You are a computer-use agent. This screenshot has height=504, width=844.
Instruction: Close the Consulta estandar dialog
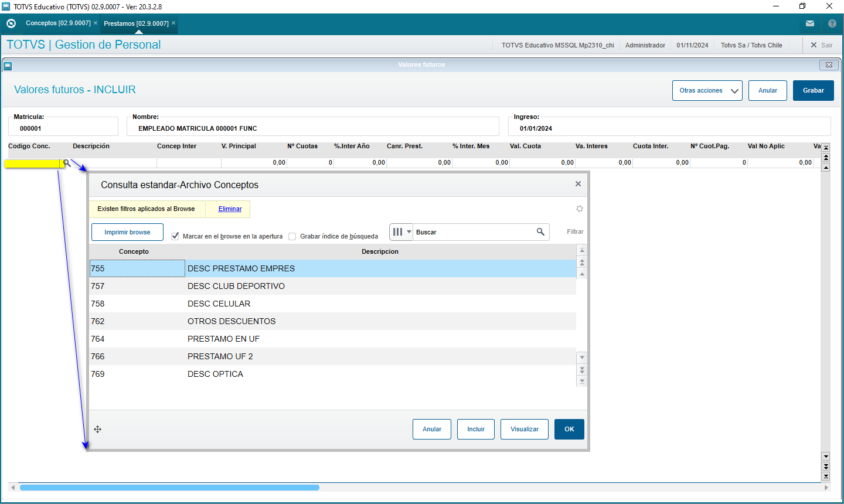(x=578, y=184)
